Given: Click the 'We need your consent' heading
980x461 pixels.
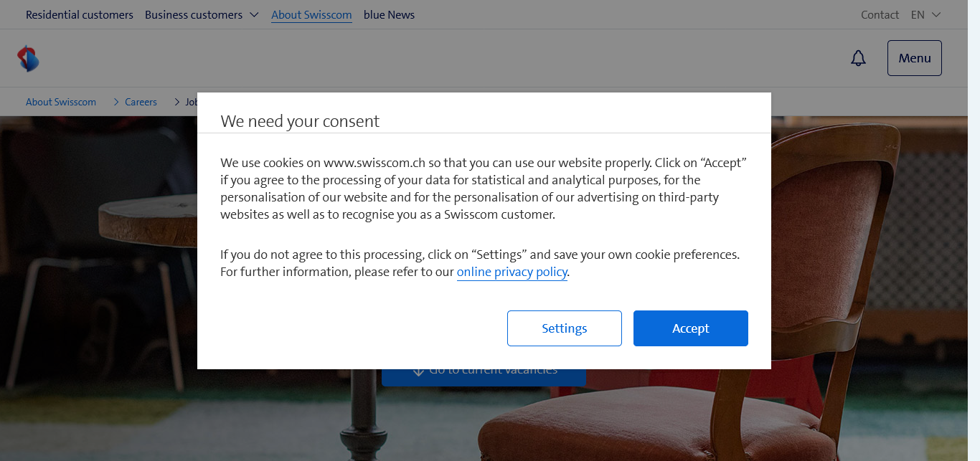Looking at the screenshot, I should (300, 121).
